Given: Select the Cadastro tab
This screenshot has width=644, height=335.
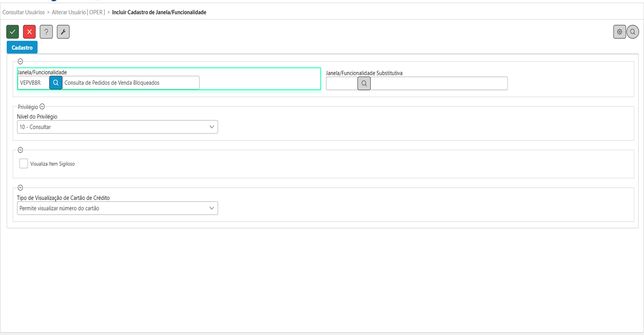Looking at the screenshot, I should 22,47.
